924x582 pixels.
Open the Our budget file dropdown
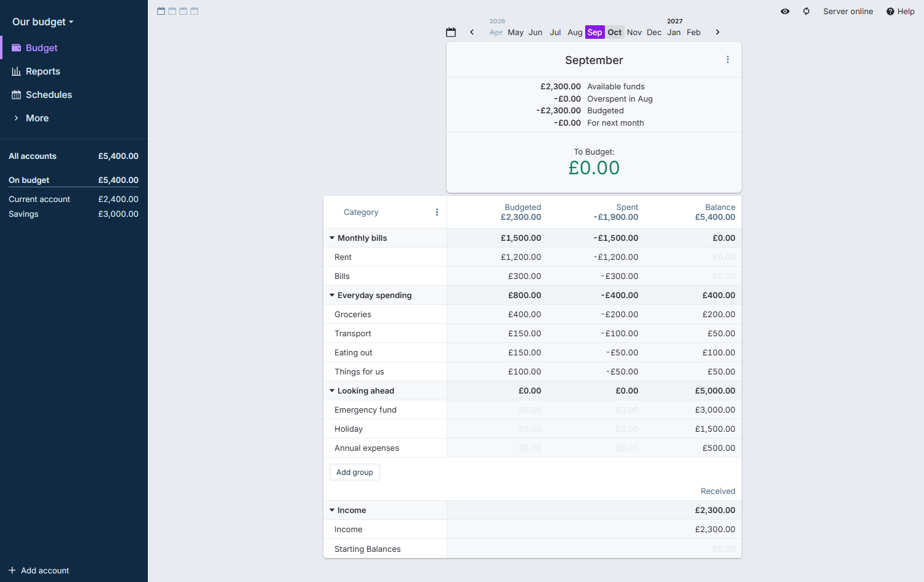point(43,22)
